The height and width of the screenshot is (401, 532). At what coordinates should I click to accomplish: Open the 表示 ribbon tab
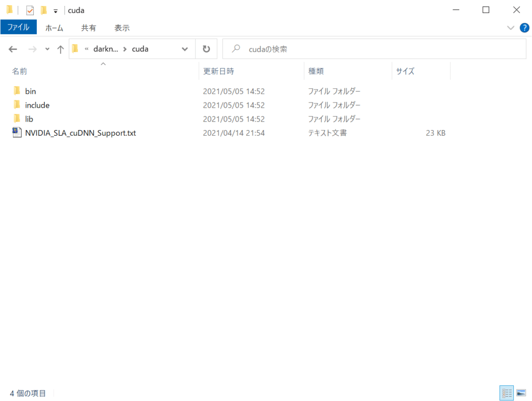pos(122,28)
